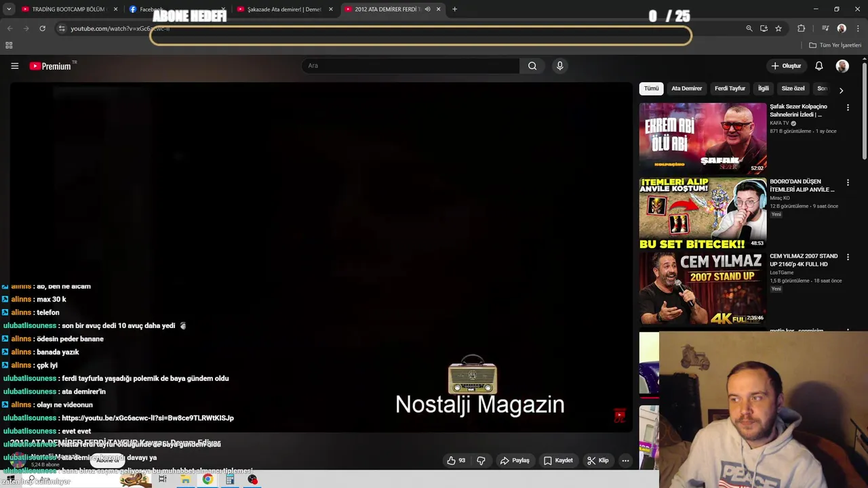This screenshot has height=488, width=868.
Task: Open the red recording app in taskbar
Action: click(x=252, y=479)
